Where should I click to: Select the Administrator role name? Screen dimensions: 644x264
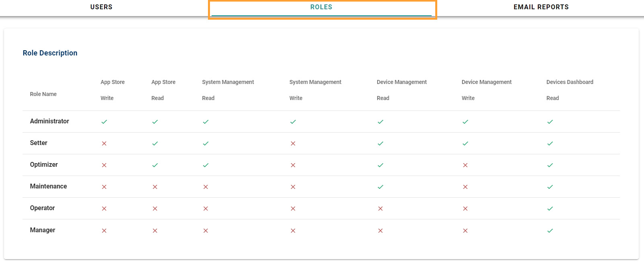[49, 121]
